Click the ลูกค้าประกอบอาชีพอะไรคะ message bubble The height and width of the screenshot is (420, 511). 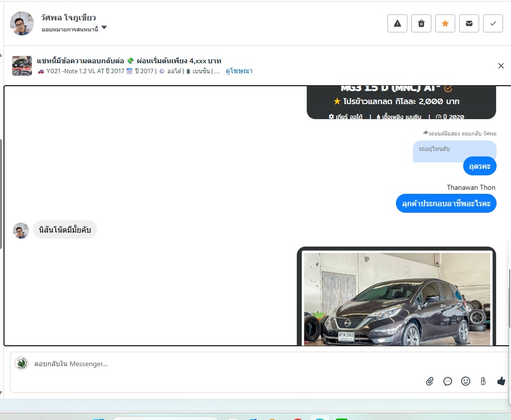[x=446, y=203]
